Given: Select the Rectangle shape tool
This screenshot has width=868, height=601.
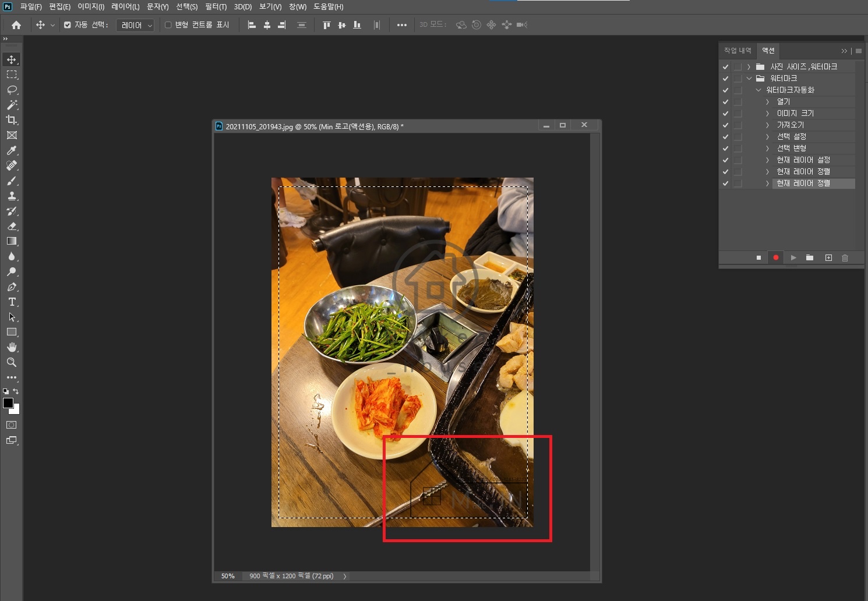Looking at the screenshot, I should pos(12,332).
